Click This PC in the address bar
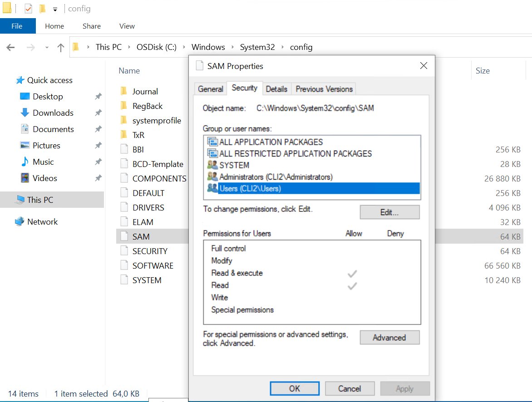The width and height of the screenshot is (532, 402). [x=108, y=47]
